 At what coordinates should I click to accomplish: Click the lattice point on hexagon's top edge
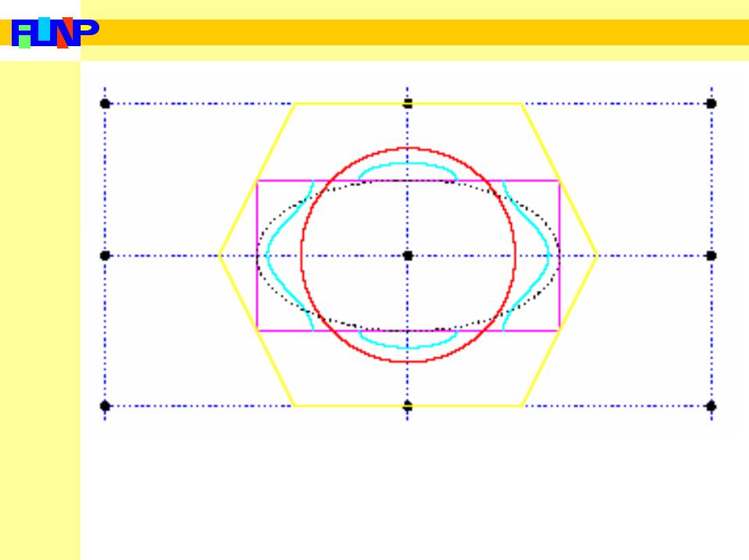coord(408,103)
